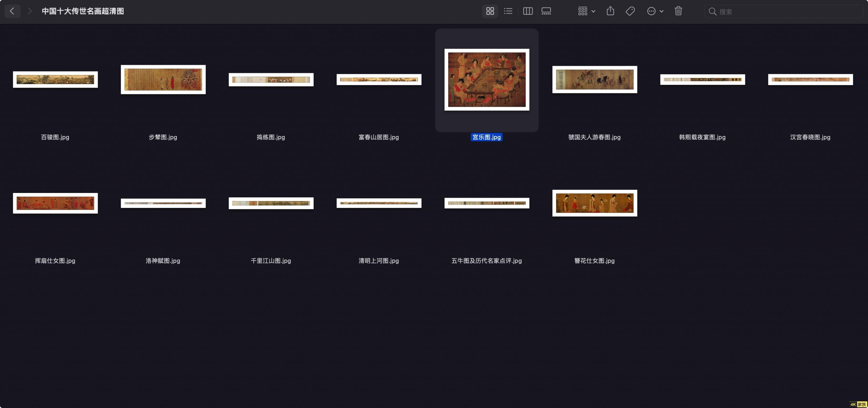This screenshot has height=408, width=868.
Task: Move 宫乐图.jpg to the Trash icon
Action: (x=678, y=11)
